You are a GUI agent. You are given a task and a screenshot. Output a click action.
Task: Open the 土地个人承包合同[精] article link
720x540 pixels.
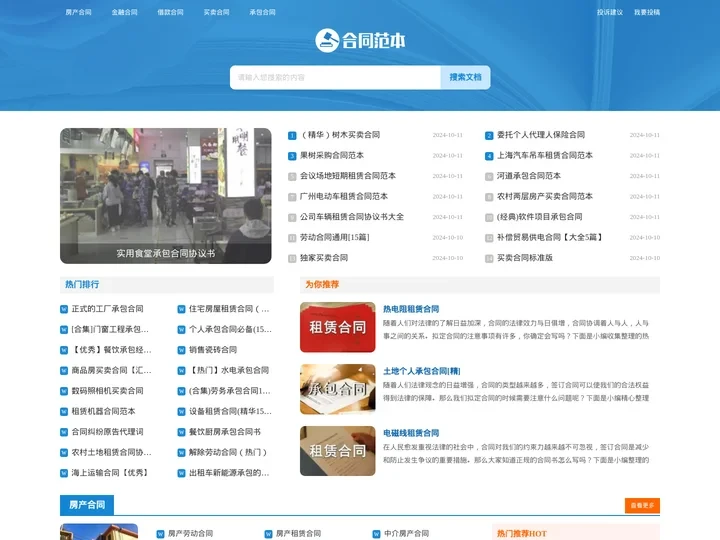(x=421, y=371)
